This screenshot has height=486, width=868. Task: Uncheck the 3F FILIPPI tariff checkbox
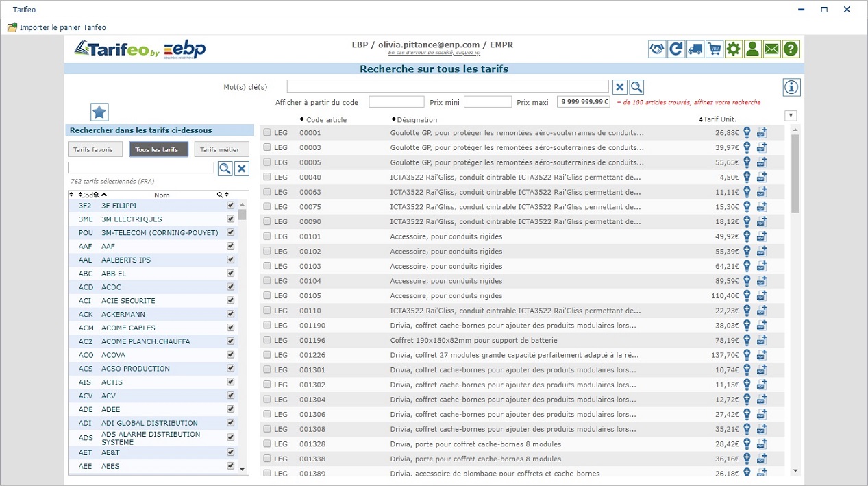coord(230,206)
